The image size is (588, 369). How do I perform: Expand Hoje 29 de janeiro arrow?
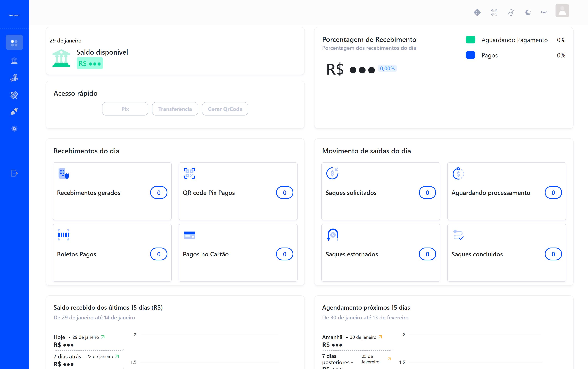[103, 337]
